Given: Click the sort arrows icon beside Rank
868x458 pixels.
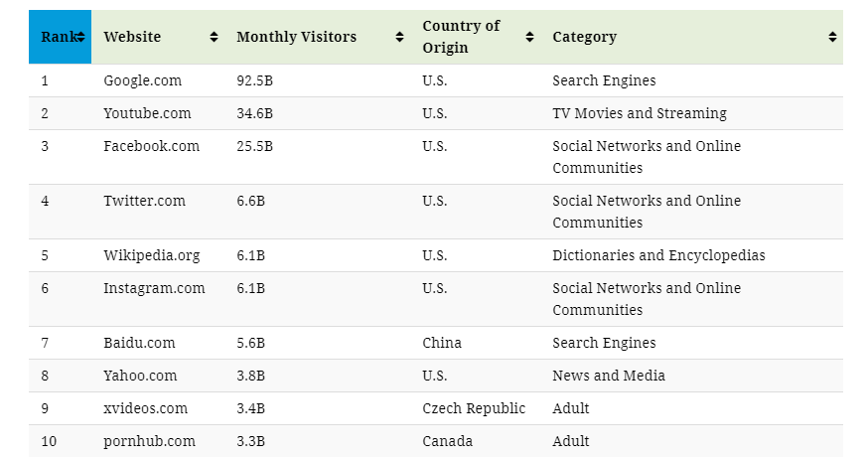Looking at the screenshot, I should [x=80, y=38].
